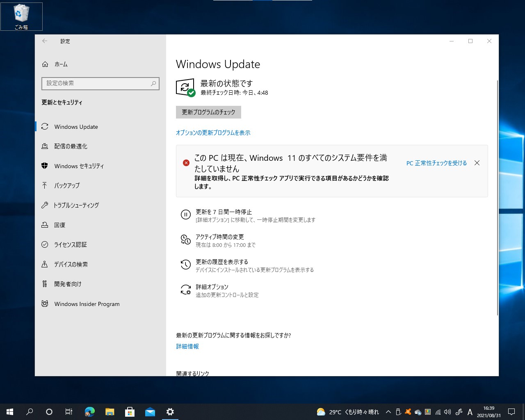This screenshot has height=420, width=525.
Task: Dismiss the Windows 11 requirements notice
Action: click(477, 163)
